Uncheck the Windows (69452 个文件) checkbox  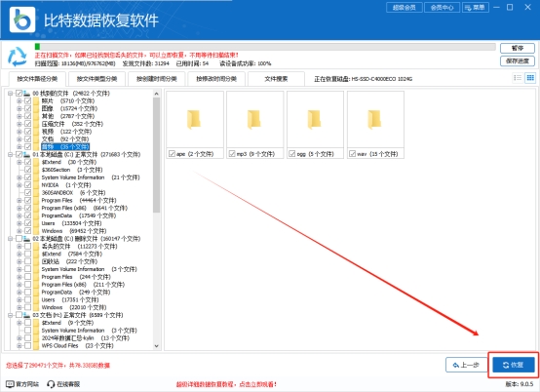(28, 231)
